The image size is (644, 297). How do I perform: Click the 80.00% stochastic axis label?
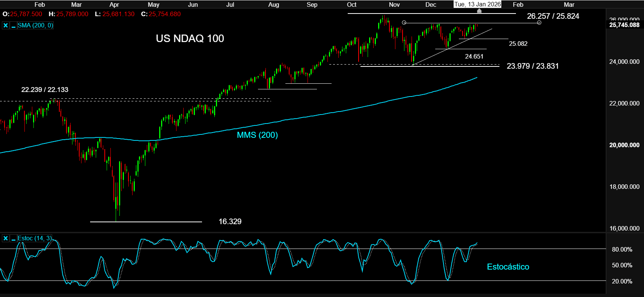point(622,249)
